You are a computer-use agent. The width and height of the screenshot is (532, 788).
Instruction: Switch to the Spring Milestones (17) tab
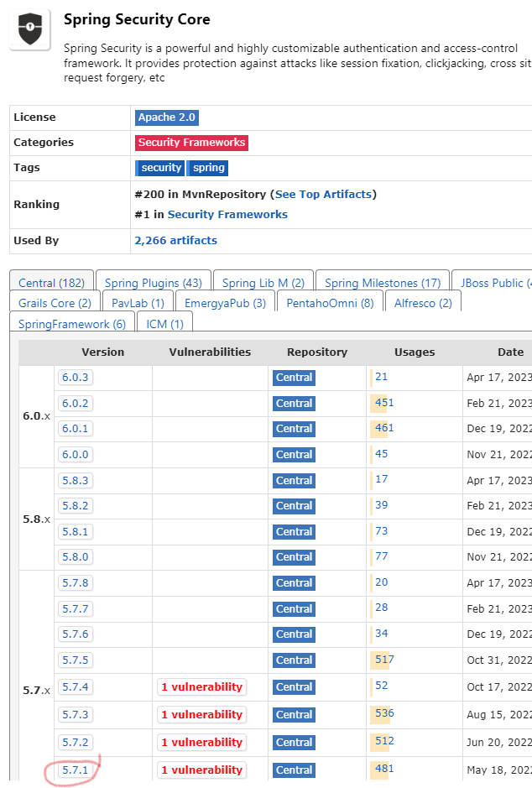coord(383,283)
